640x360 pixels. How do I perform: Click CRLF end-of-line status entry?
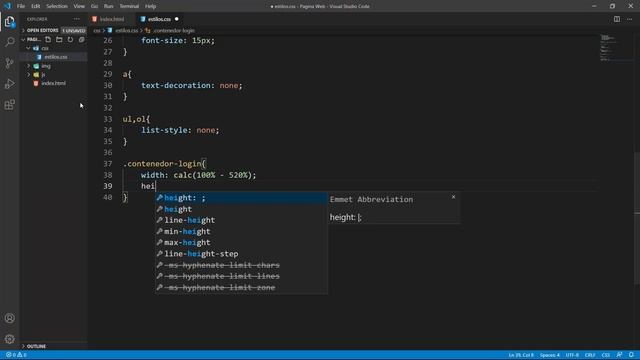(590, 355)
